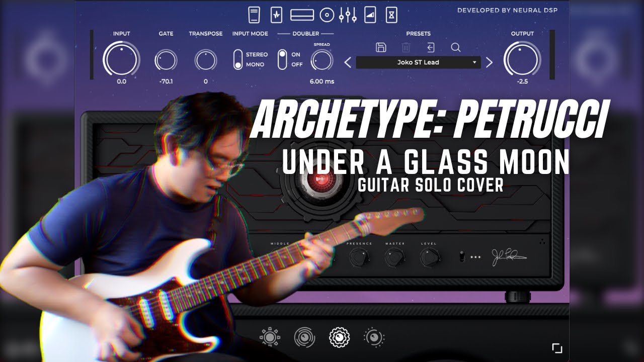The width and height of the screenshot is (644, 362).
Task: Click the Level knob on the amp
Action: pyautogui.click(x=429, y=257)
